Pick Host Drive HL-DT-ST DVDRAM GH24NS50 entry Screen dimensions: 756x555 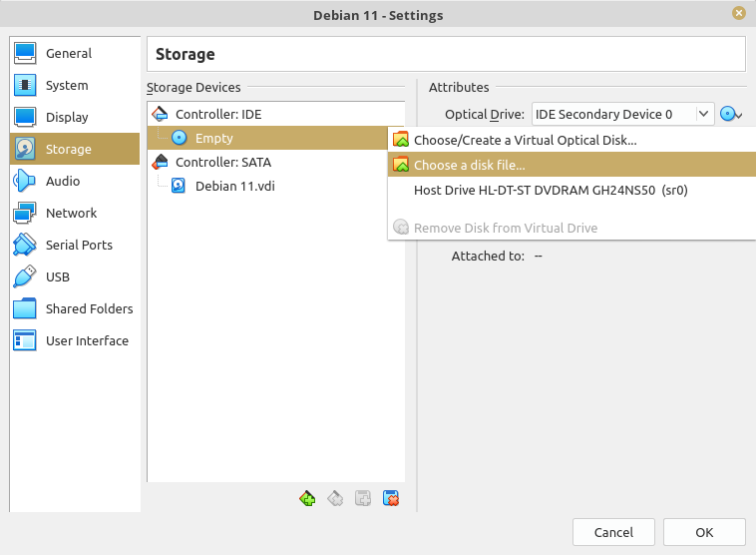pos(571,190)
